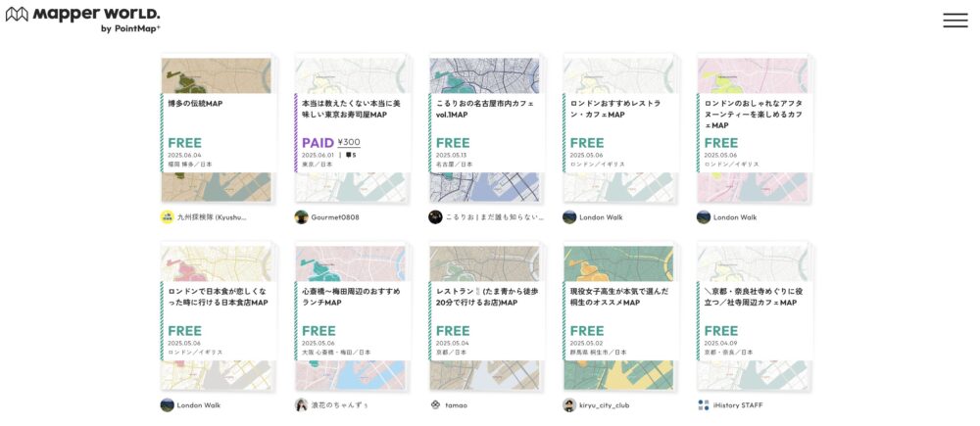This screenshot has height=426, width=980.
Task: Click the Mapper World logo
Action: (82, 19)
